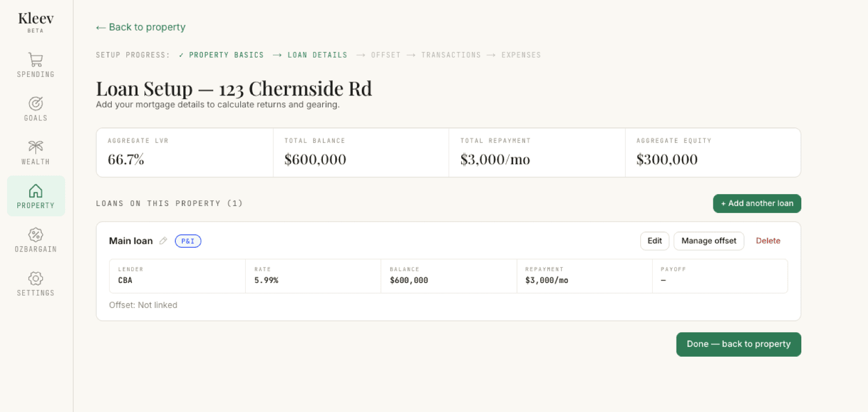Click the Total Repayment $3,000/mo value

coord(495,159)
